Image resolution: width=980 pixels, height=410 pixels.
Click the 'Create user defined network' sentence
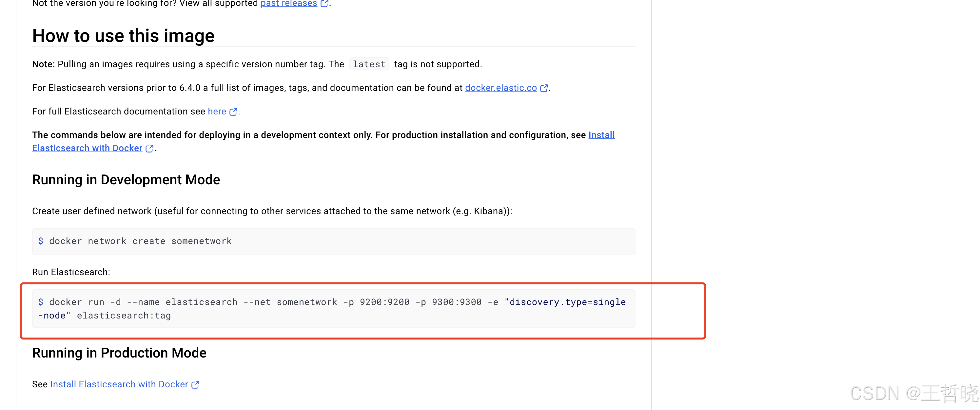click(x=272, y=211)
